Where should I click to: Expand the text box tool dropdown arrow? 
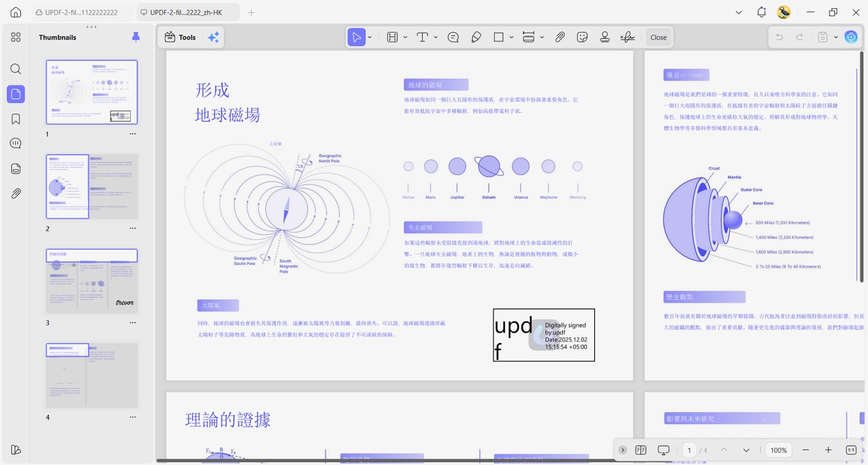point(405,37)
